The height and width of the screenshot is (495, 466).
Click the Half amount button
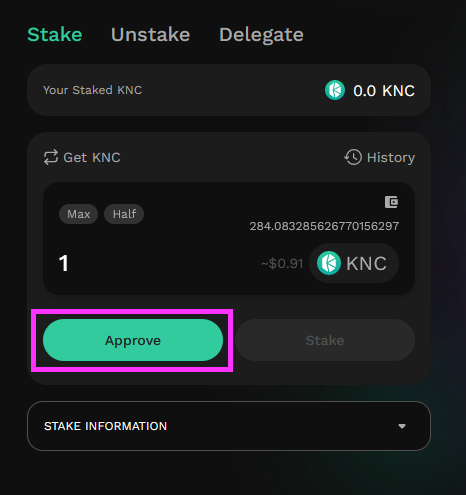click(124, 214)
